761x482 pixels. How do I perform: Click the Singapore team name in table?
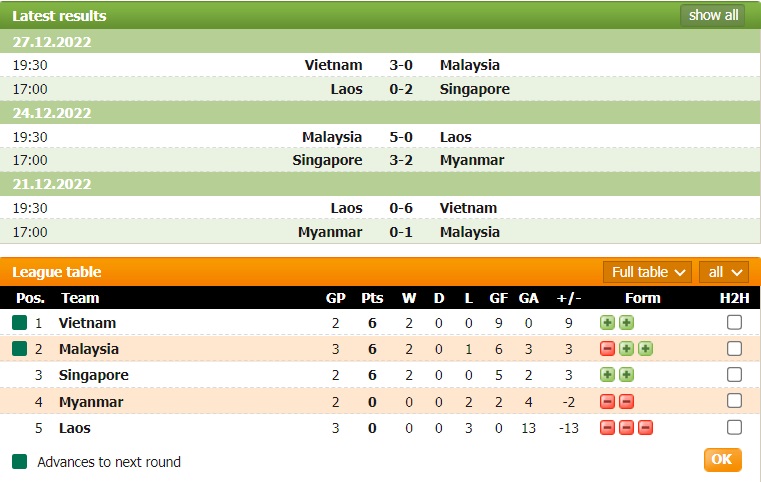pos(93,375)
